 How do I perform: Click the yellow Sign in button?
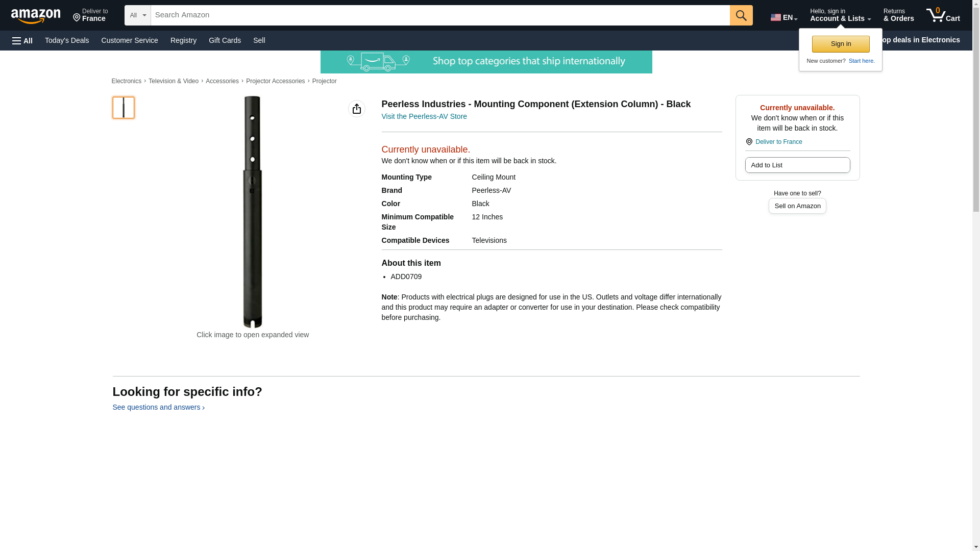coord(841,44)
